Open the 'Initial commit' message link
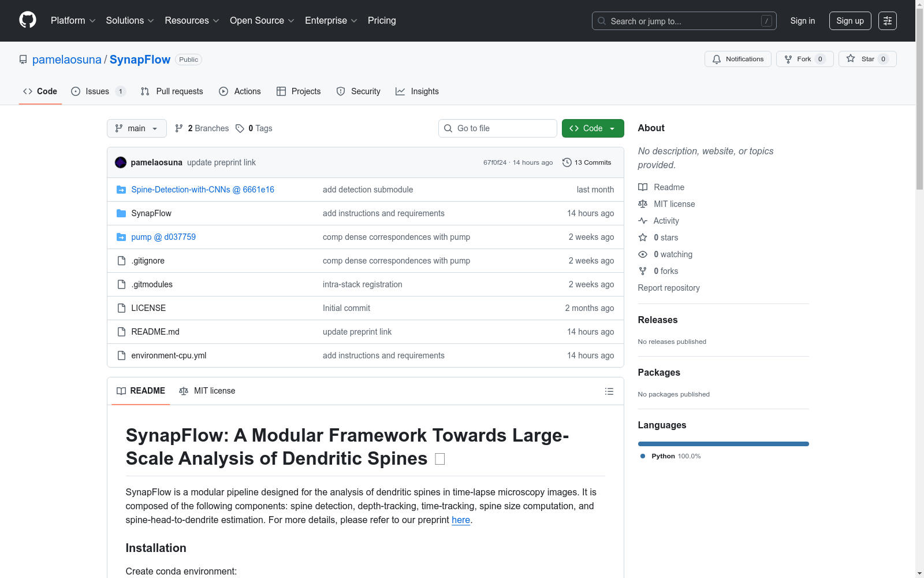 (x=346, y=308)
